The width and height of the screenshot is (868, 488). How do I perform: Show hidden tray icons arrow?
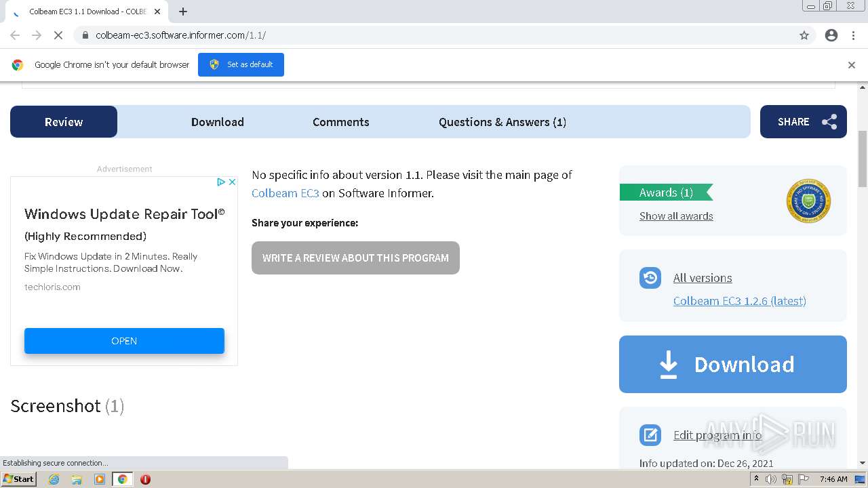click(x=758, y=479)
